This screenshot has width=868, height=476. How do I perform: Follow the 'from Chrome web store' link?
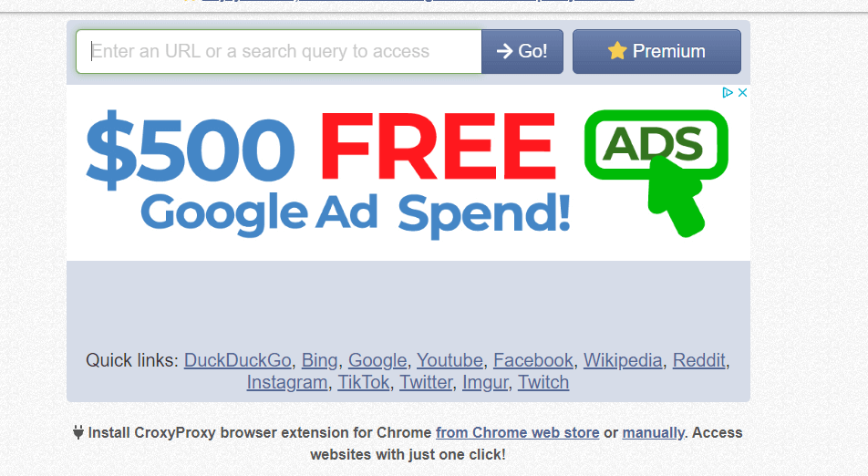pyautogui.click(x=518, y=432)
